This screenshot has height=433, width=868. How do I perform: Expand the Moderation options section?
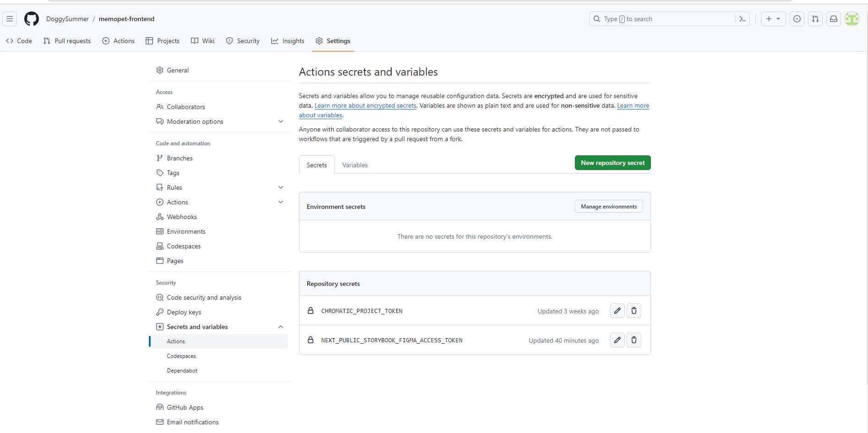click(281, 121)
